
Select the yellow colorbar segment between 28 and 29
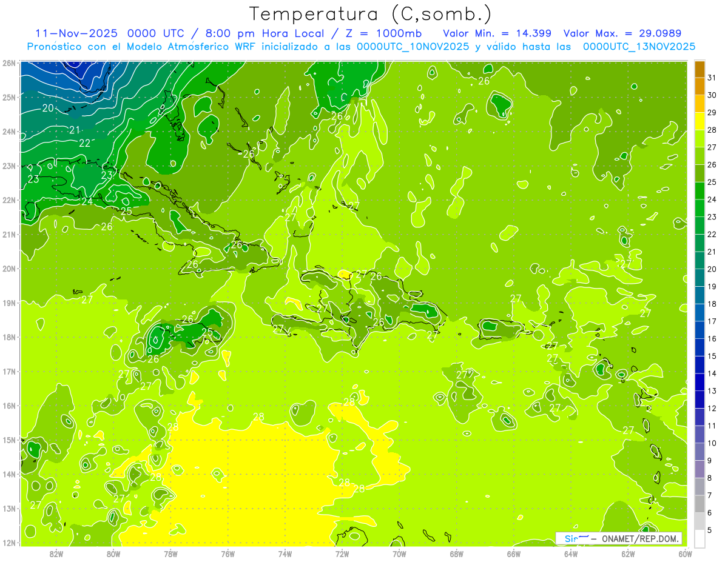699,121
